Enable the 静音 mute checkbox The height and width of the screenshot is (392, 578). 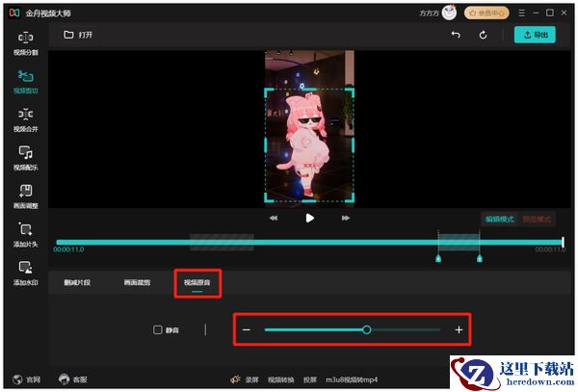157,329
